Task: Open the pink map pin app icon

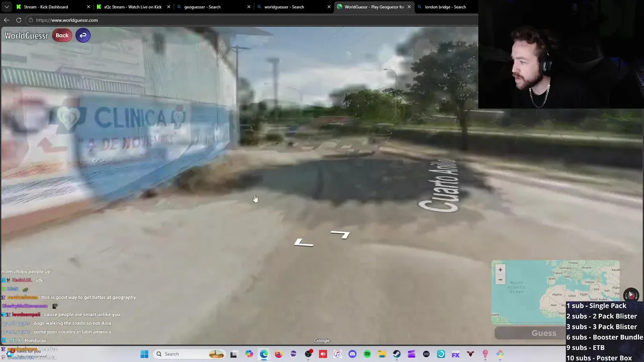Action: [x=485, y=354]
